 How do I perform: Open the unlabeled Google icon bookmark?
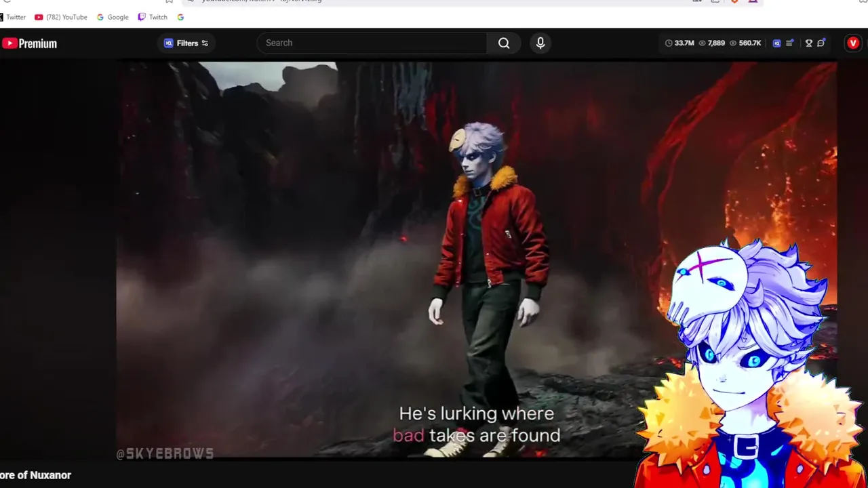(x=180, y=17)
